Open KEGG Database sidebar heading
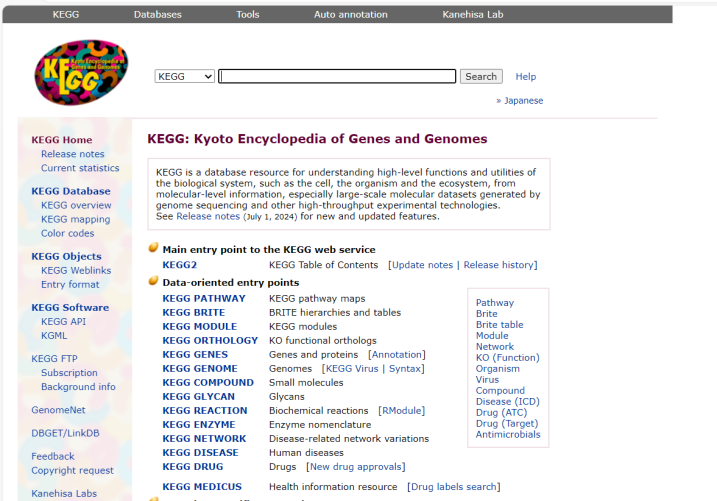The image size is (717, 501). [71, 191]
